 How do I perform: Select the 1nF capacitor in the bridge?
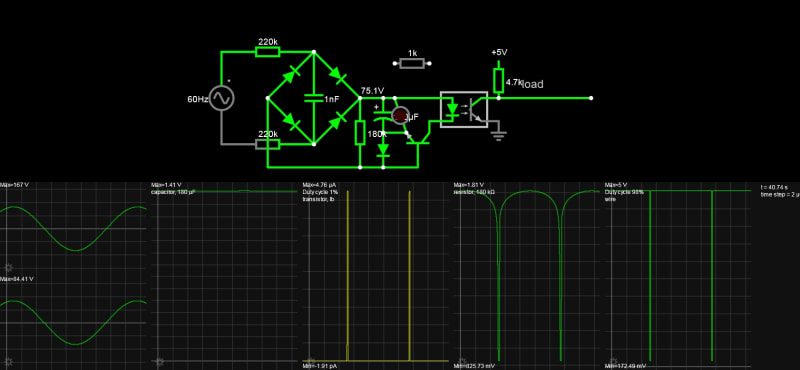(x=314, y=98)
